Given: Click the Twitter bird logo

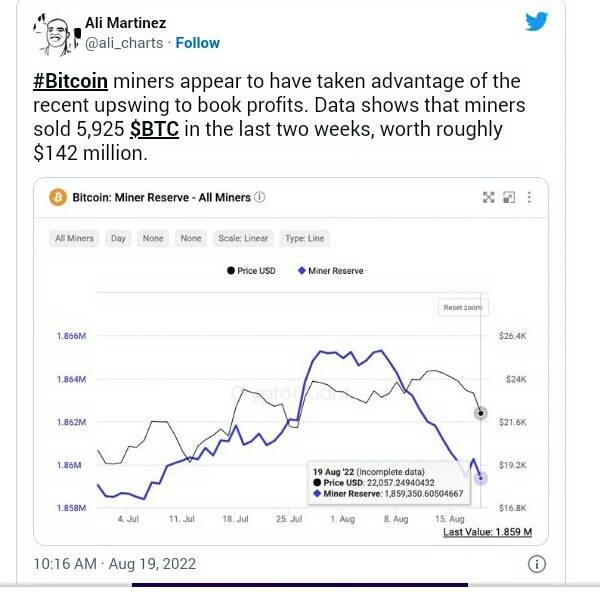Looking at the screenshot, I should tap(536, 21).
